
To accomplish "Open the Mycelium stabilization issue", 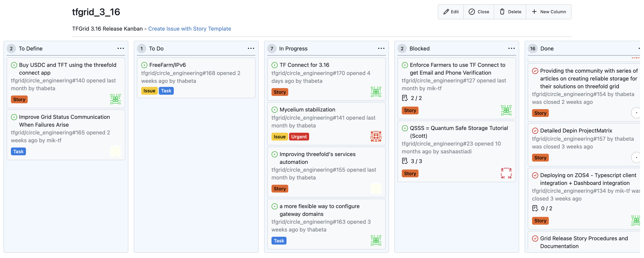I will [307, 110].
